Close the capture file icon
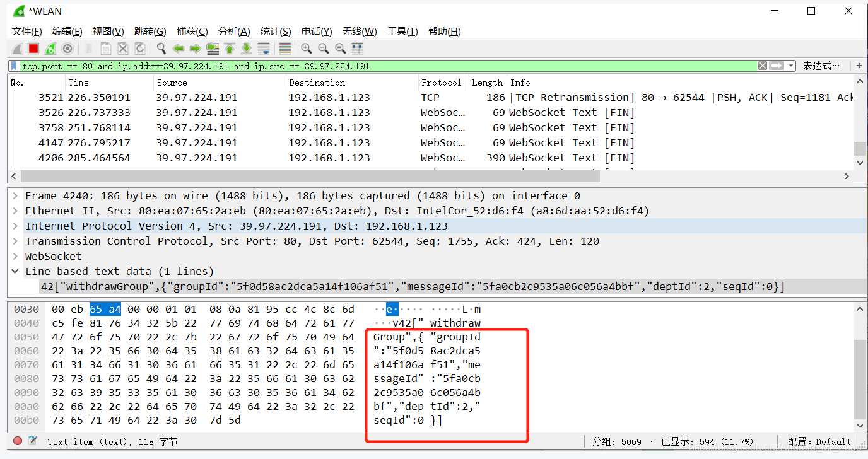 [x=123, y=49]
